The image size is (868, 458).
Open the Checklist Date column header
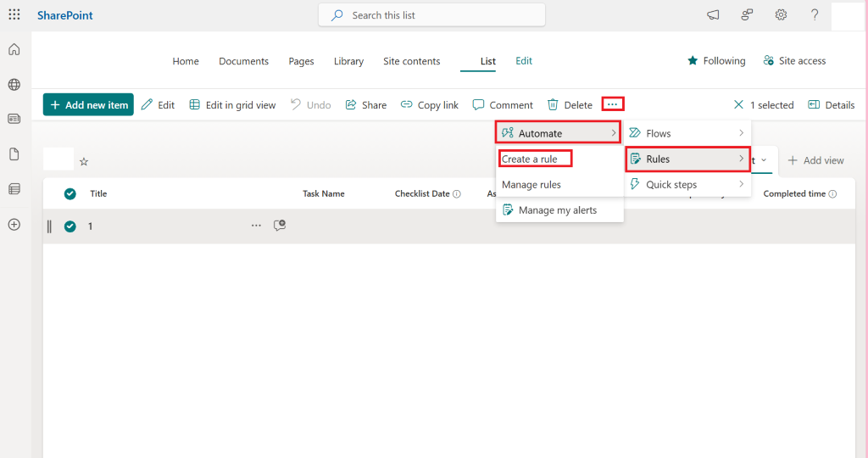point(422,194)
